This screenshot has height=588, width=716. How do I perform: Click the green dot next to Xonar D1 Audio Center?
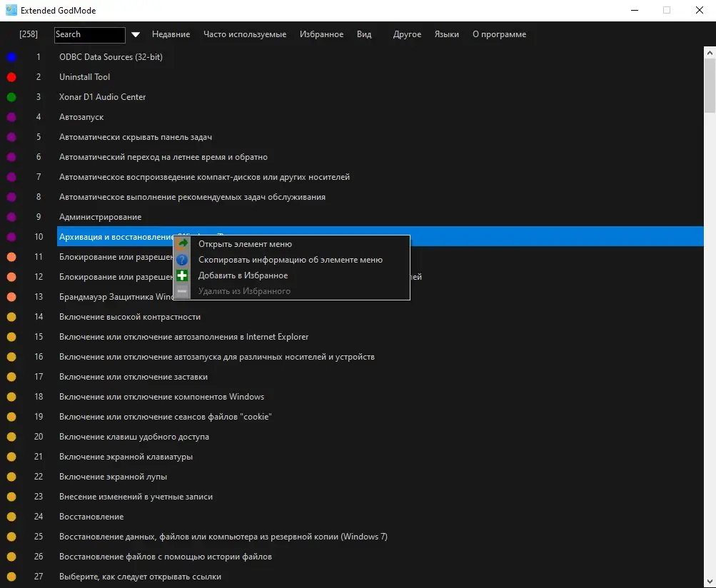(x=11, y=97)
